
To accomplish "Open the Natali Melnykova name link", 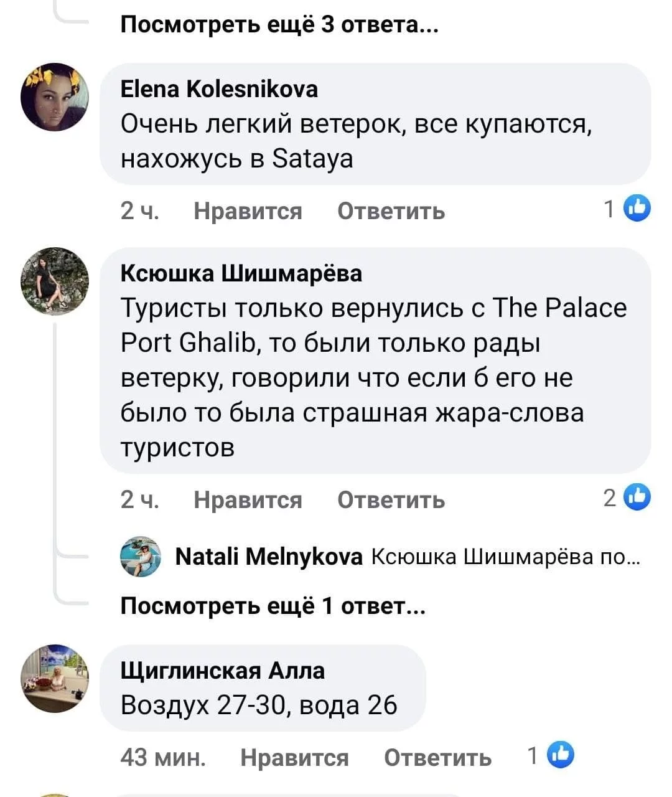I will pos(269,557).
